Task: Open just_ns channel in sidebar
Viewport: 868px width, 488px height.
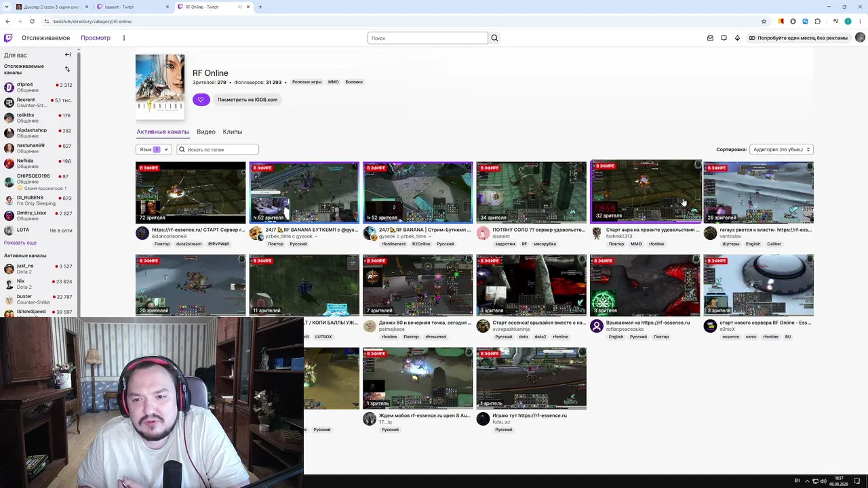Action: coord(38,268)
